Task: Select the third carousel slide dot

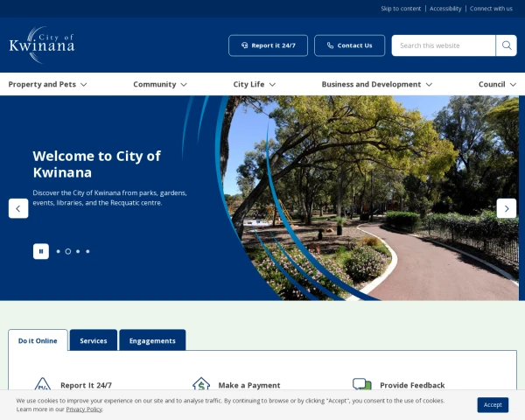Action: (78, 251)
